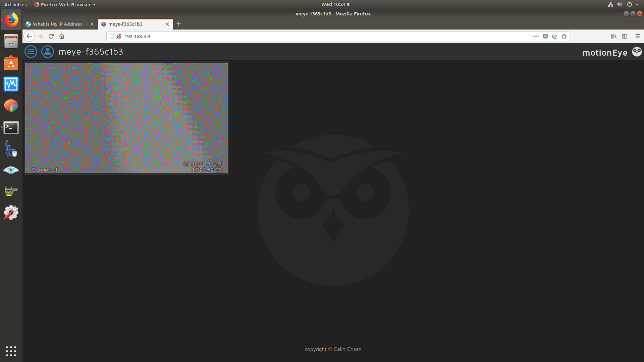644x362 pixels.
Task: Bookmark this page with the star icon
Action: (x=564, y=36)
